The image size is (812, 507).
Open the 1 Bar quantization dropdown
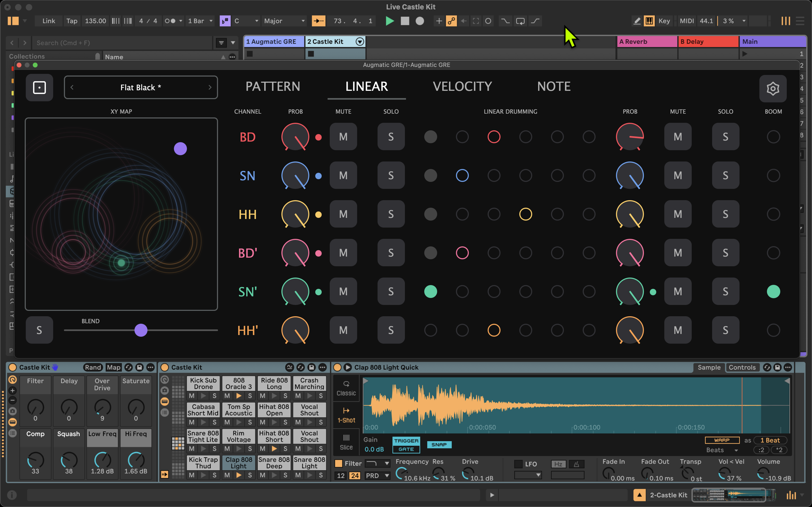[200, 21]
